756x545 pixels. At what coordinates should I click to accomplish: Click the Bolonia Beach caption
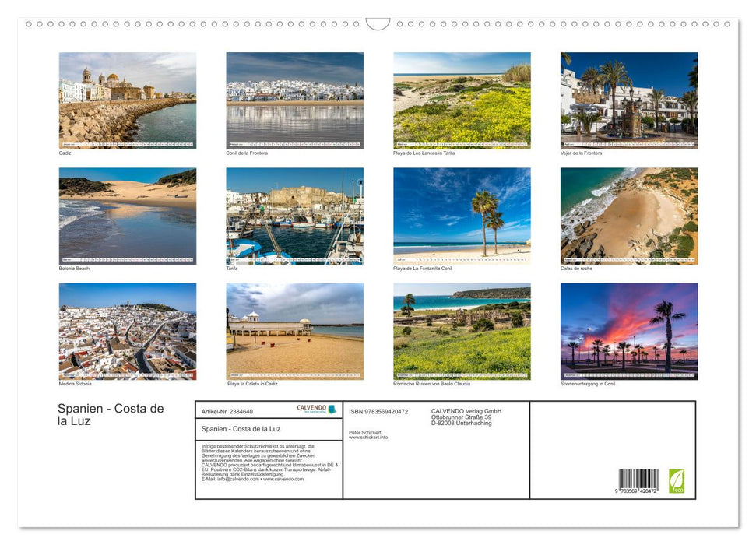[74, 268]
